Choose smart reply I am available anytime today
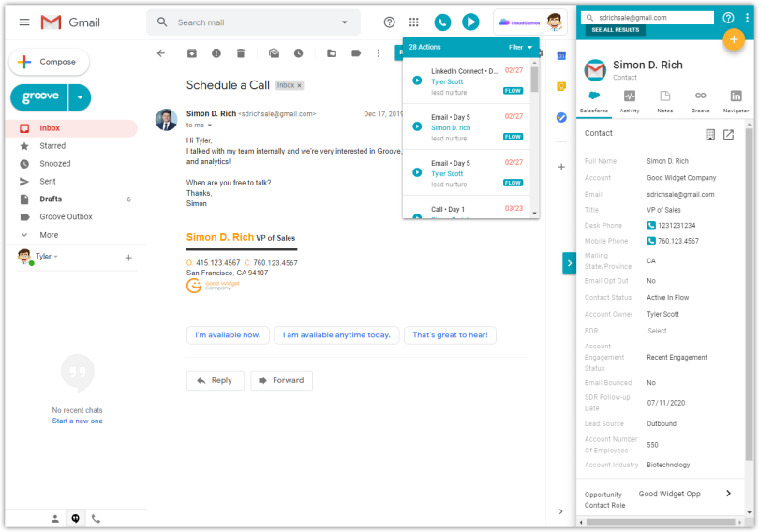This screenshot has height=532, width=759. 336,335
